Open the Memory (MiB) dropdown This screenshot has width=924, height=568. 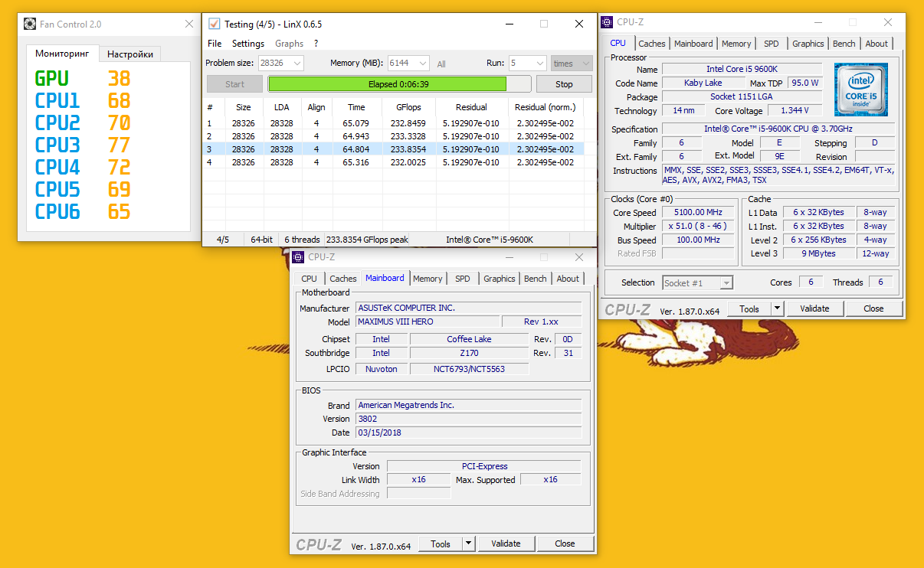click(x=423, y=64)
